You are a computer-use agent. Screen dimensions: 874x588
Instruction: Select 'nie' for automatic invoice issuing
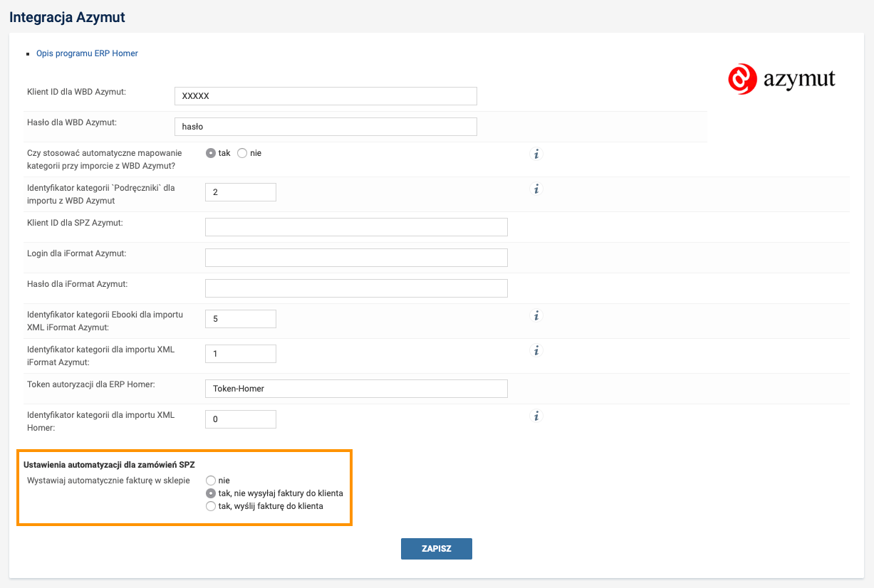211,481
